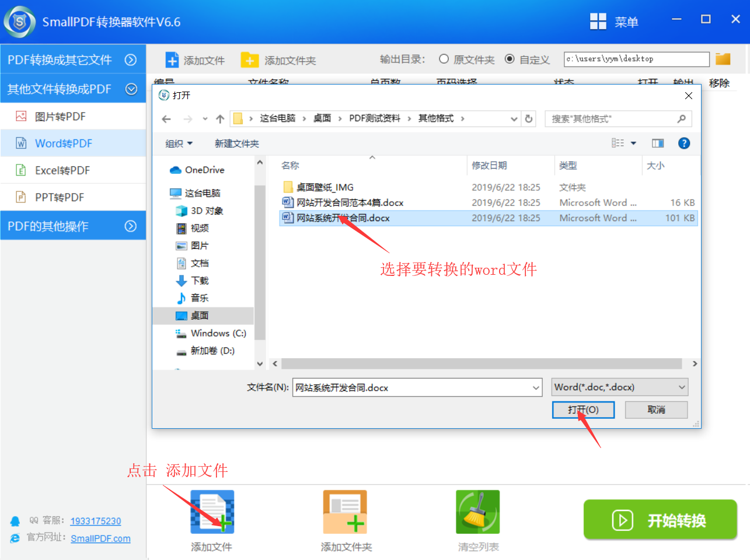
Task: Expand the Organize dropdown menu
Action: tap(179, 143)
